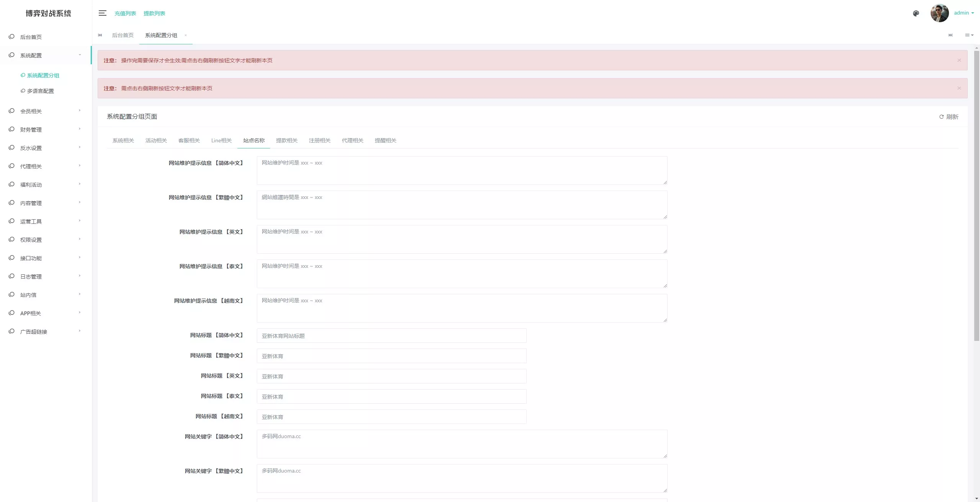Screen dimensions: 980x502
Task: Switch to the 提款相关 tab
Action: pos(286,140)
